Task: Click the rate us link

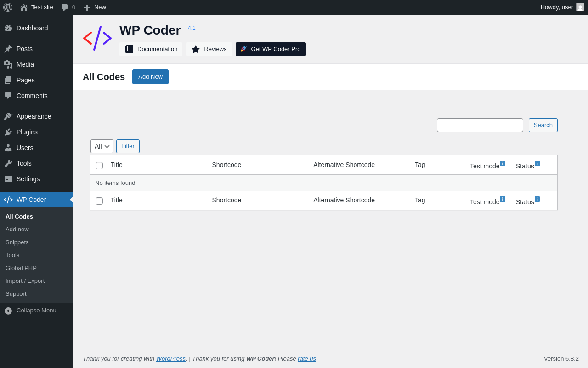Action: [x=307, y=358]
